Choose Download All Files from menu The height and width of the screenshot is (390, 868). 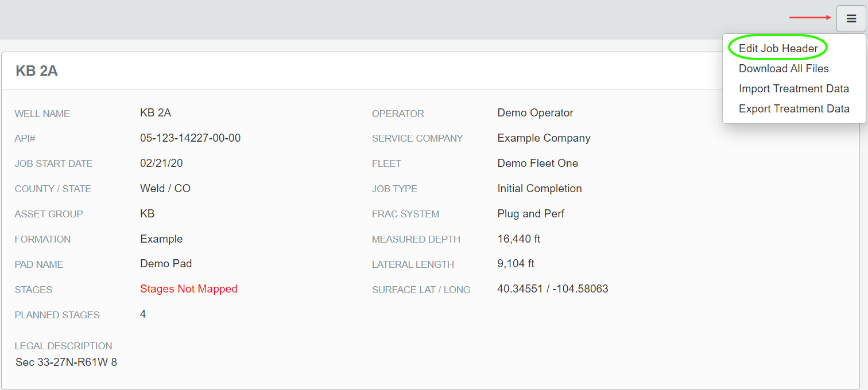pyautogui.click(x=784, y=69)
